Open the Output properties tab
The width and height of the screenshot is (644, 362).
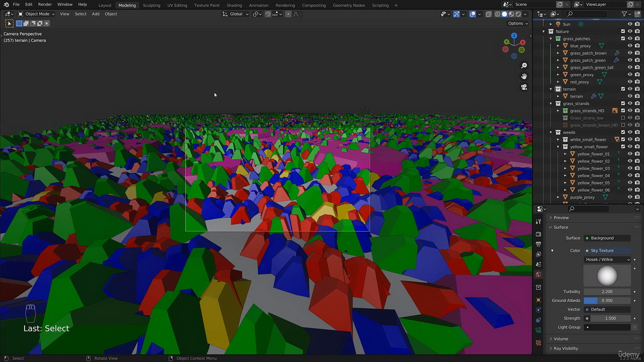[x=538, y=244]
